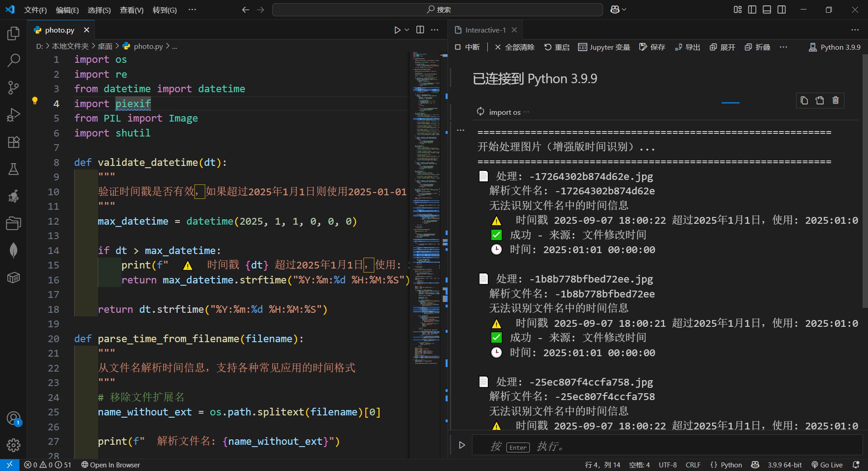The image size is (868, 471).
Task: Delete the cell with trash icon
Action: [x=835, y=100]
